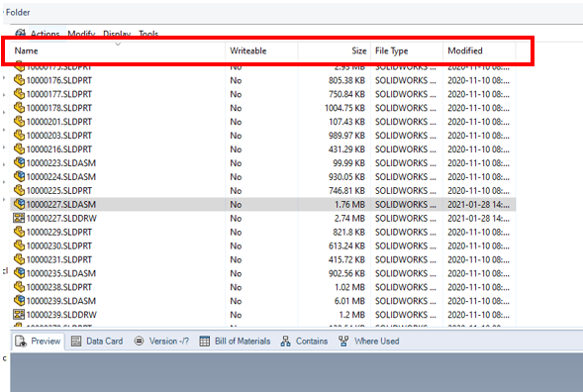This screenshot has width=583, height=392.
Task: Select file name 10000176.SLDPRT
Action: click(x=59, y=80)
